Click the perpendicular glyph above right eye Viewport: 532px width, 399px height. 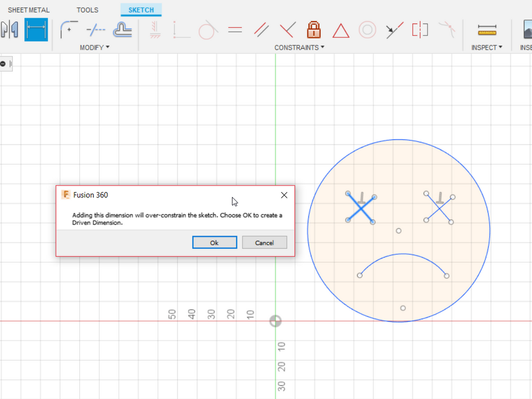[x=440, y=198]
